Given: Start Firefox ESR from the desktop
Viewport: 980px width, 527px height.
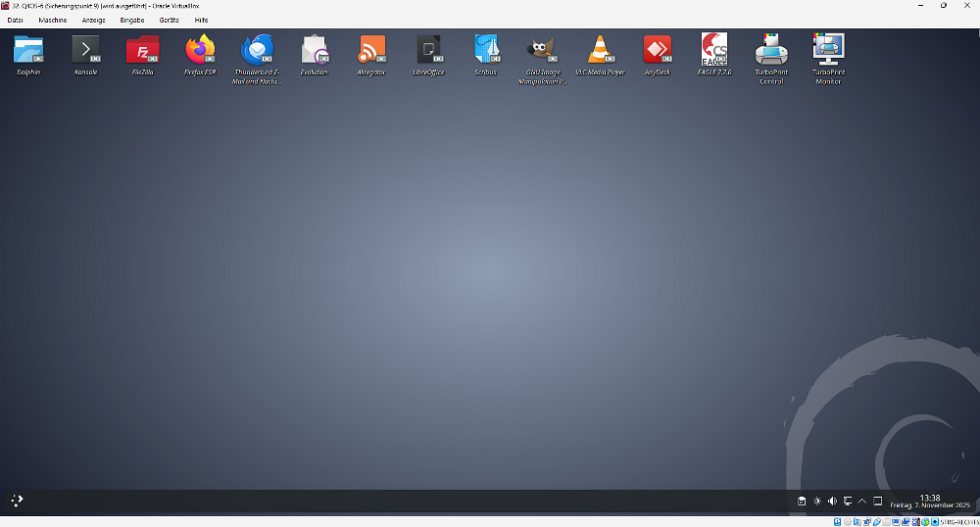Looking at the screenshot, I should (x=200, y=50).
